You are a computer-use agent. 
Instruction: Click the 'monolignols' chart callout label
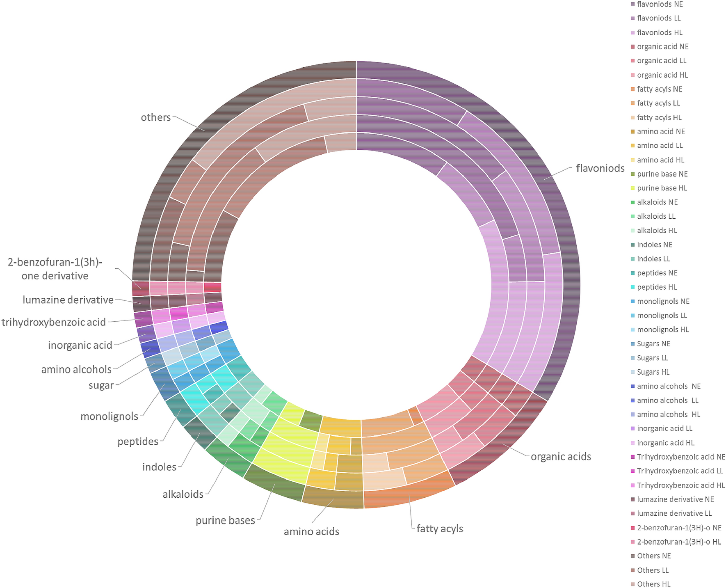tap(109, 416)
